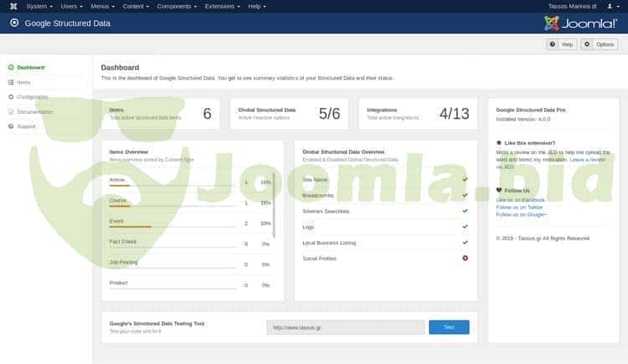
Task: Expand the Help menu in top bar
Action: (x=257, y=7)
